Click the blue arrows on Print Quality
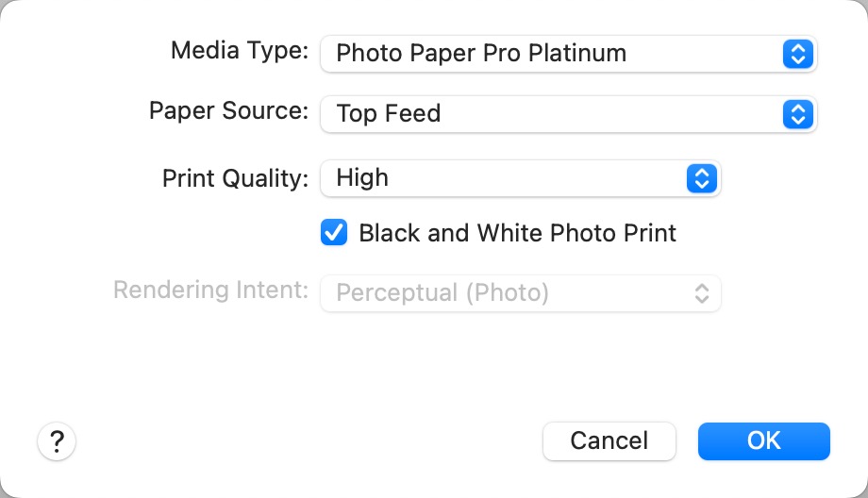Viewport: 868px width, 498px height. click(x=701, y=177)
